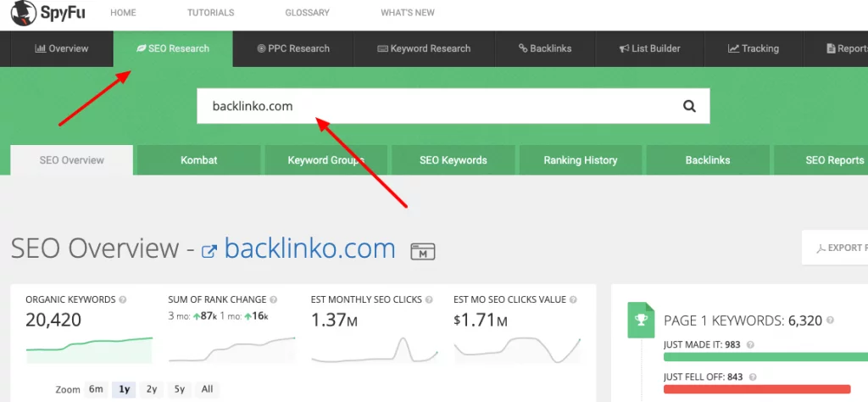Click the green JUST MADE IT bar
This screenshot has width=868, height=402.
765,356
